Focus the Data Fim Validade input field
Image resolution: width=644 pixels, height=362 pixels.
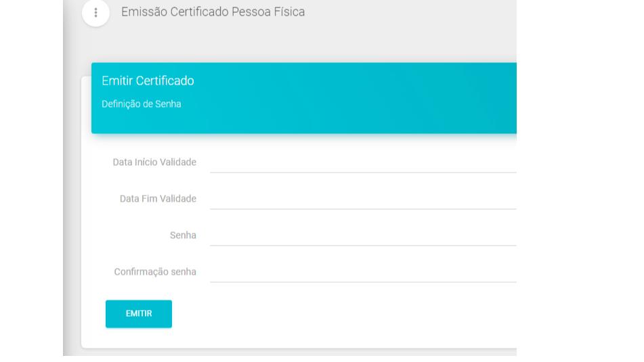(x=362, y=199)
